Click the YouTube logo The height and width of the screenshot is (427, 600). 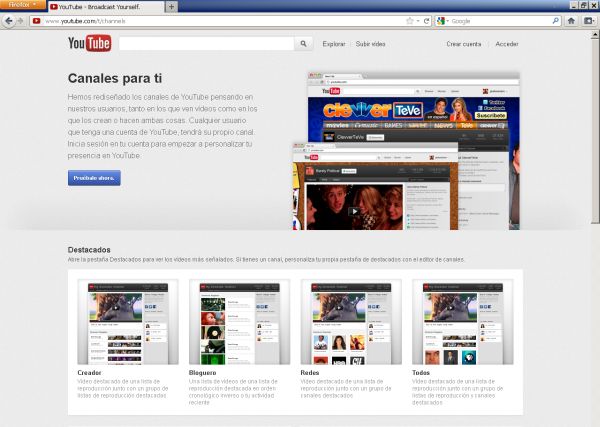pyautogui.click(x=90, y=43)
